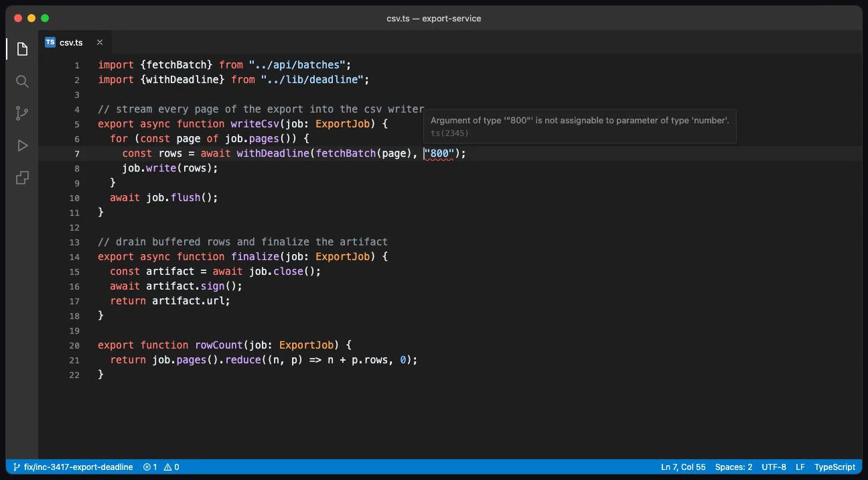868x480 pixels.
Task: Select the csv.ts tab
Action: pyautogui.click(x=74, y=42)
